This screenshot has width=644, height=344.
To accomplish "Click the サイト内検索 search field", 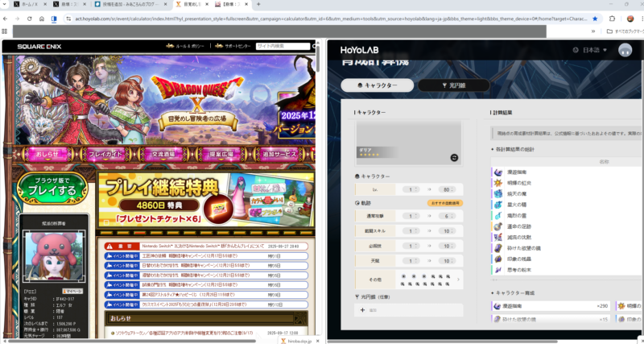I will coord(280,47).
